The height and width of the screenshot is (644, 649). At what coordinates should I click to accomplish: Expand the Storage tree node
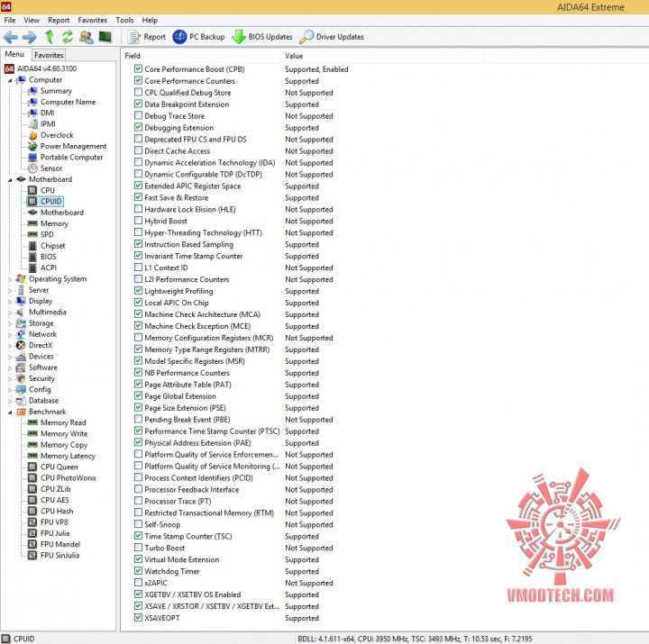tap(10, 324)
